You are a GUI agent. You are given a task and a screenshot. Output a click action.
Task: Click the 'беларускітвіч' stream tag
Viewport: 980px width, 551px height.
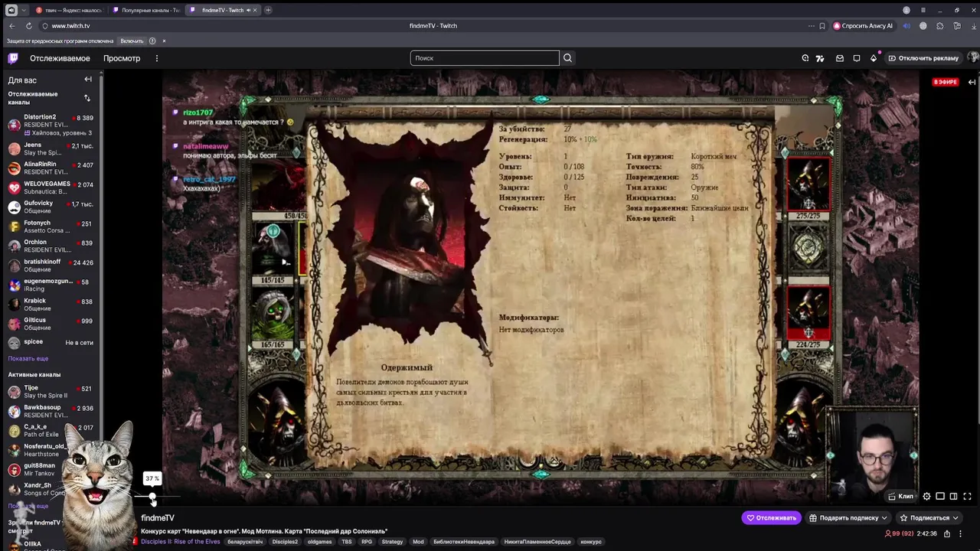(245, 542)
